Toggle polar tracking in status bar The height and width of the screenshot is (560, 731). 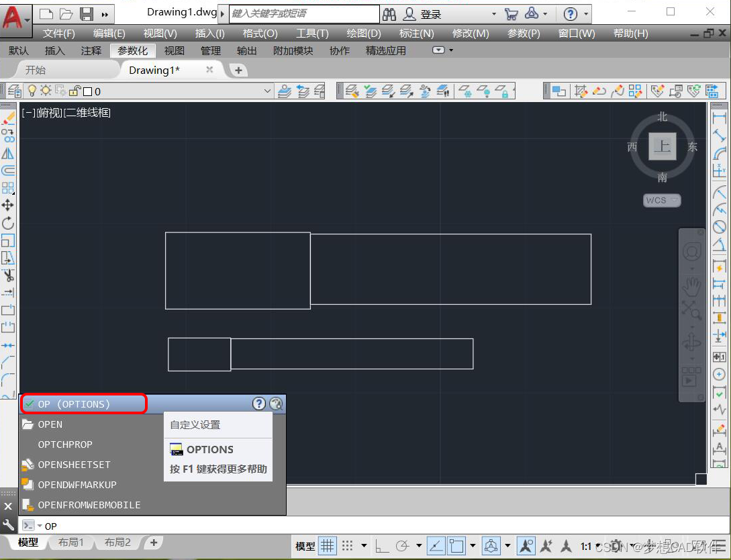[402, 545]
